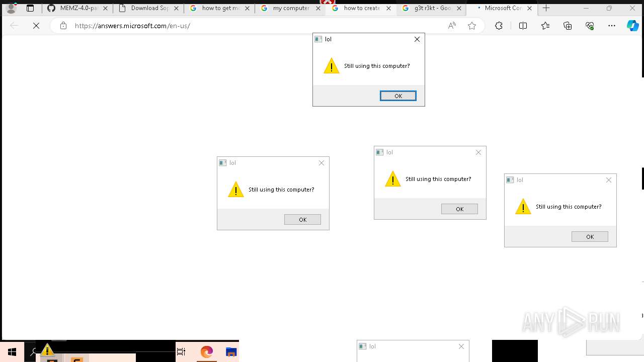Click warning triangle in rightmost lol dialog
This screenshot has height=362, width=644.
click(523, 207)
